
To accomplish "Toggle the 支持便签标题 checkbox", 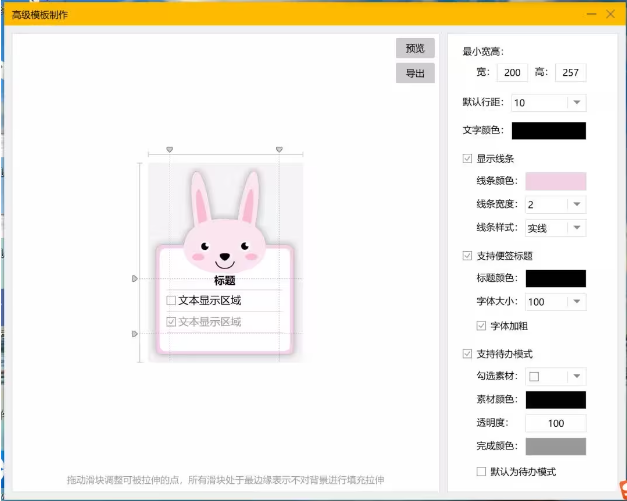I will [468, 256].
